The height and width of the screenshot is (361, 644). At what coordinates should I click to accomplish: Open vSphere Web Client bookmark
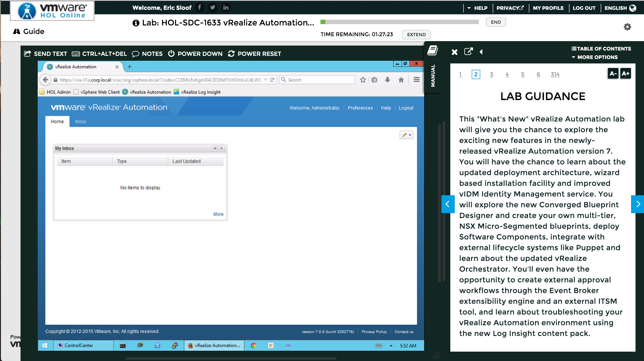(96, 92)
